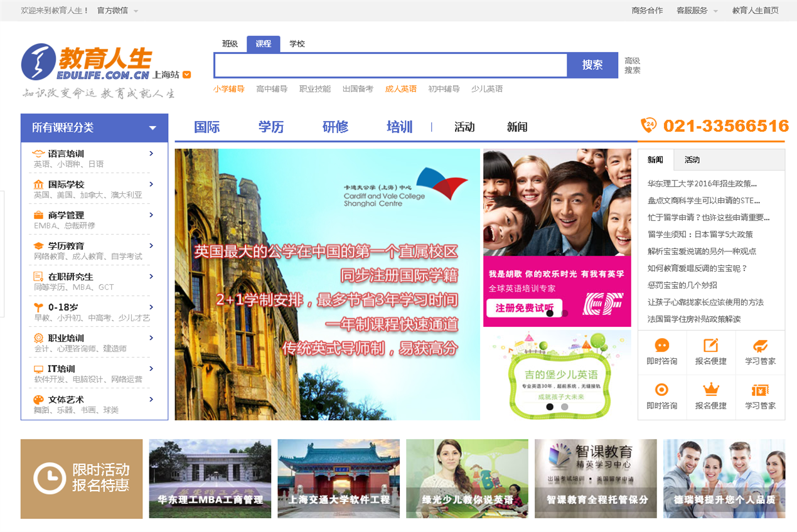Expand the 国际学校 row chevron
The width and height of the screenshot is (797, 532).
point(151,184)
